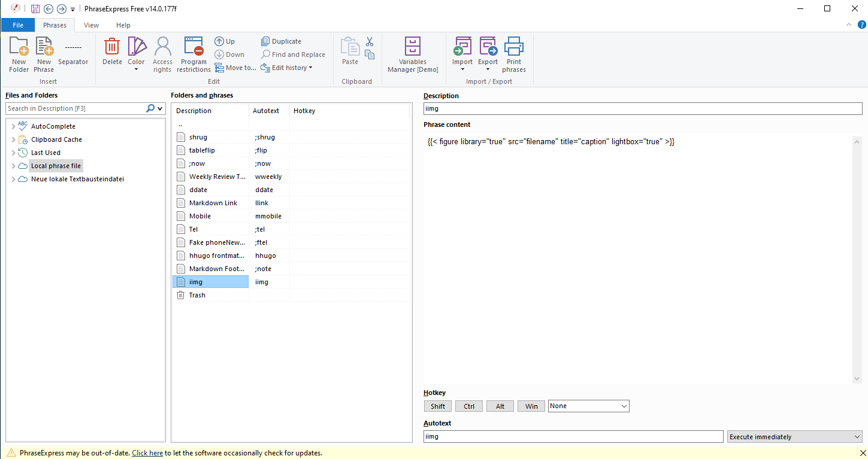Open Program restrictions
Screen dimensions: 868x459
(x=193, y=54)
